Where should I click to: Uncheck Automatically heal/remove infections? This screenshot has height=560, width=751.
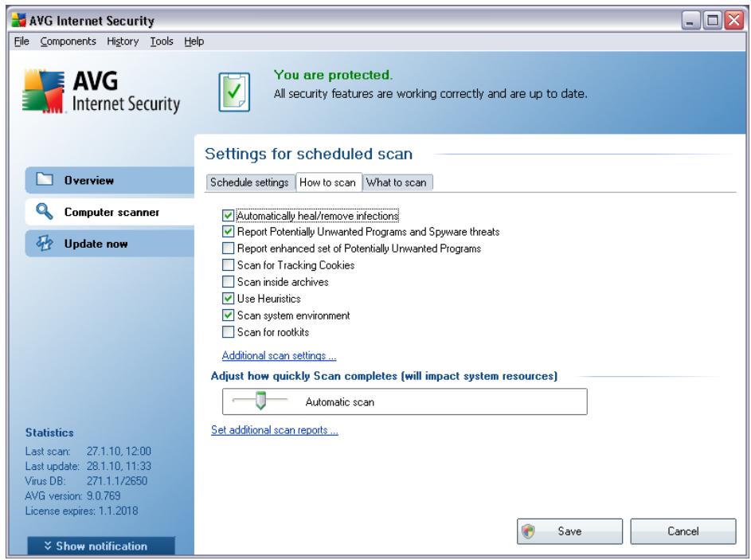228,216
